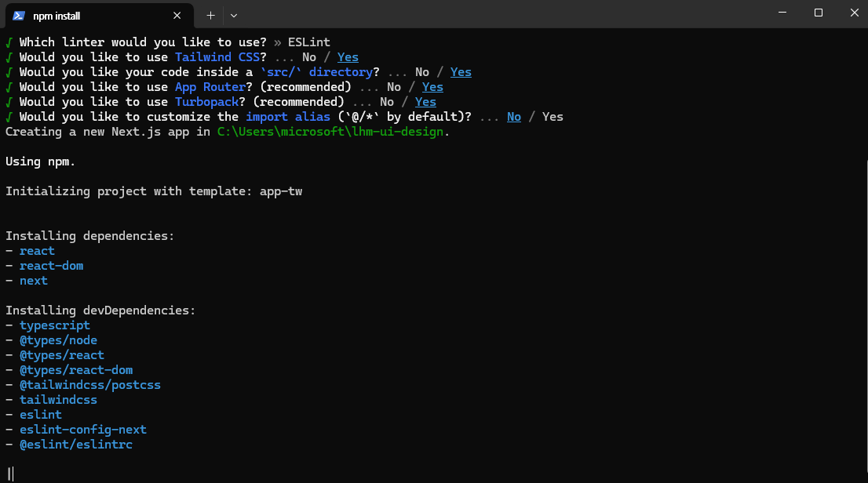Viewport: 868px width, 483px height.
Task: Click the @tailwindcss/postcss package name
Action: (x=90, y=385)
